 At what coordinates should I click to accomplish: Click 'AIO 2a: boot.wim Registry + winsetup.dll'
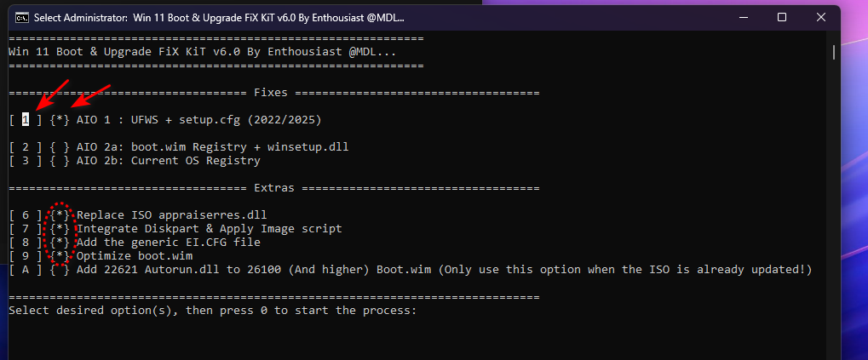coord(213,147)
